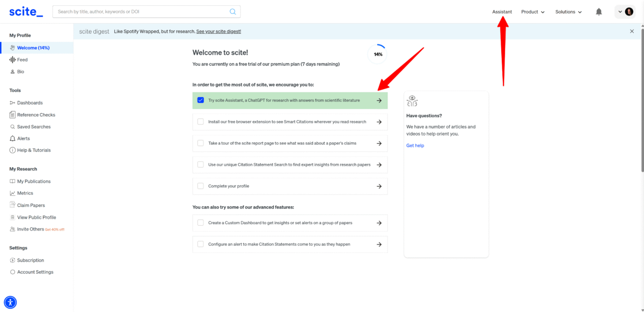
Task: Dismiss the scite digest banner
Action: (632, 31)
